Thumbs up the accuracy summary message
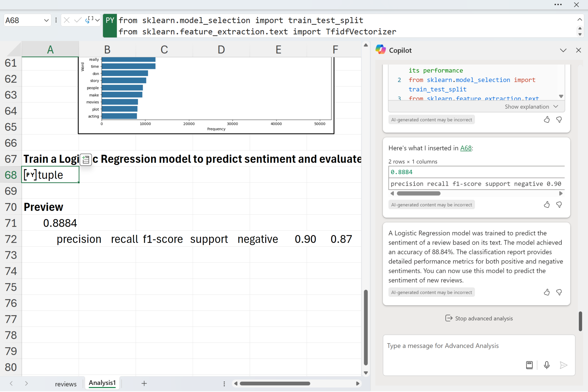Image resolution: width=588 pixels, height=392 pixels. point(547,292)
